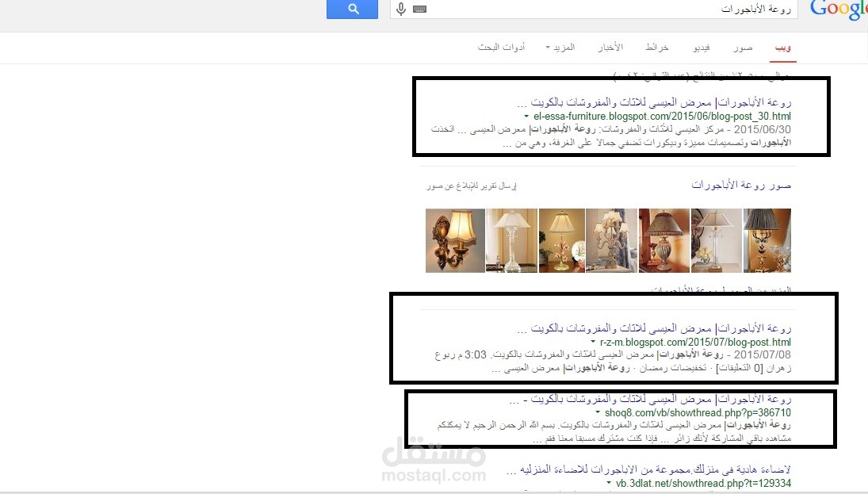Click the 2015/06/30 result snippet date
Image resolution: width=868 pixels, height=494 pixels.
(763, 129)
